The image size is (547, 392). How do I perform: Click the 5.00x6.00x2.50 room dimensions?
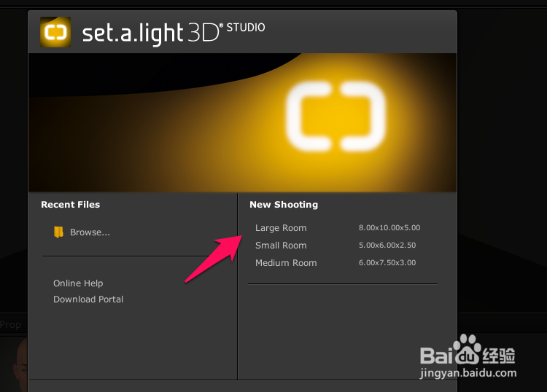point(387,245)
